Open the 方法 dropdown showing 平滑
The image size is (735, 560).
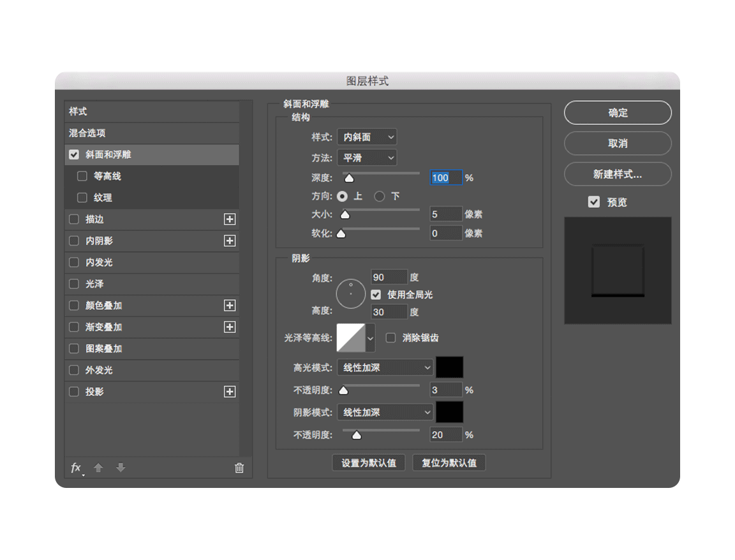367,158
